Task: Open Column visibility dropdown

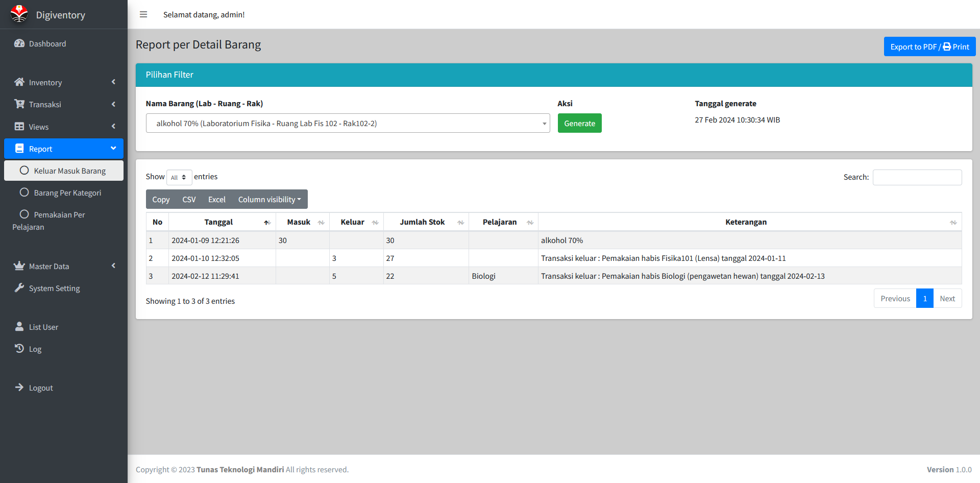Action: pyautogui.click(x=269, y=199)
